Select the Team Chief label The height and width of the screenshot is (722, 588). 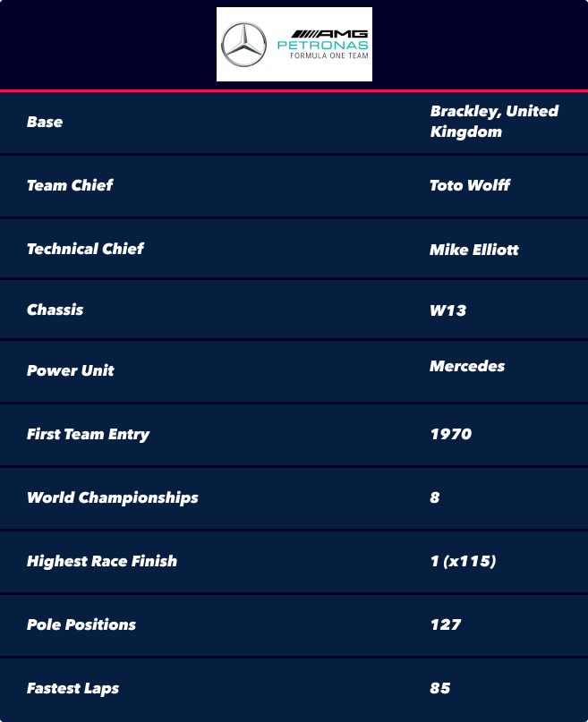pos(70,185)
